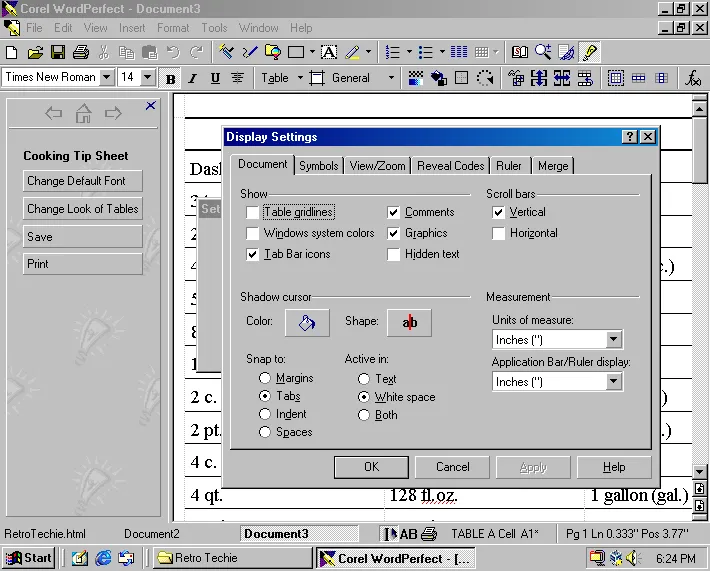710x571 pixels.
Task: Open the Format menu
Action: click(173, 28)
